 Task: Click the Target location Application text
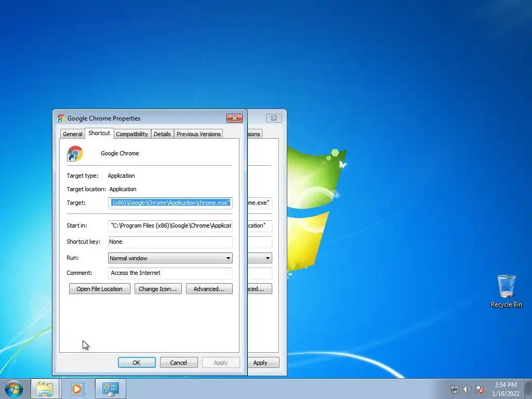[123, 189]
